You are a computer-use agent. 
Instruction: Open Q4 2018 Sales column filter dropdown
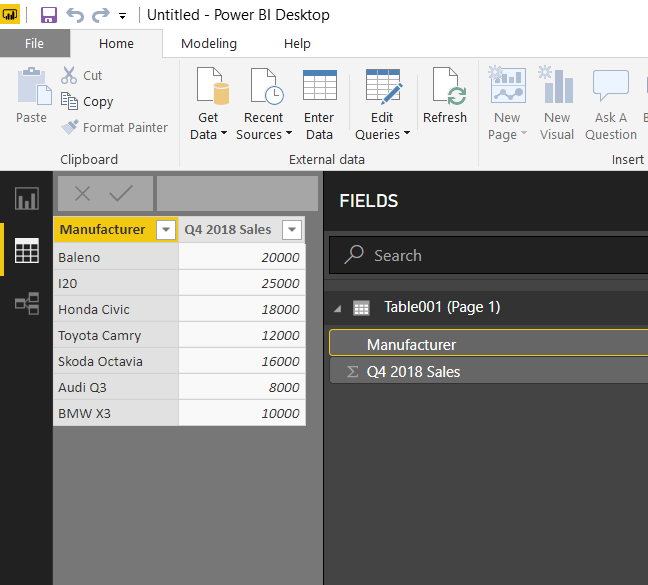[292, 229]
